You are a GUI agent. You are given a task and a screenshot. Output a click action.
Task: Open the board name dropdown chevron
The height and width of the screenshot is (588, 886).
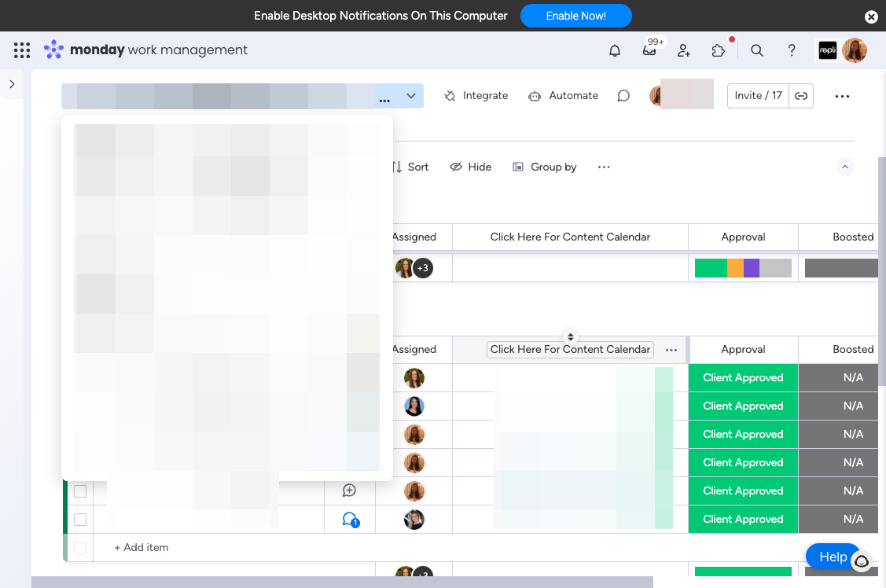pos(411,96)
